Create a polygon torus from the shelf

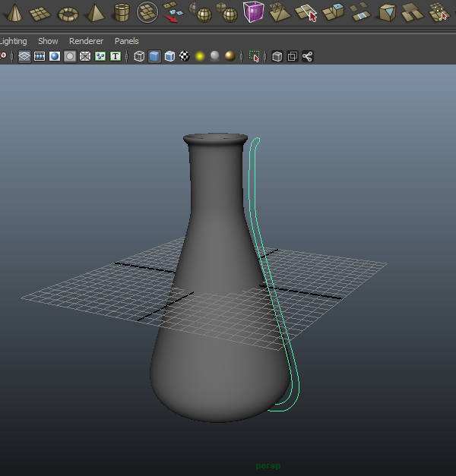pos(68,13)
